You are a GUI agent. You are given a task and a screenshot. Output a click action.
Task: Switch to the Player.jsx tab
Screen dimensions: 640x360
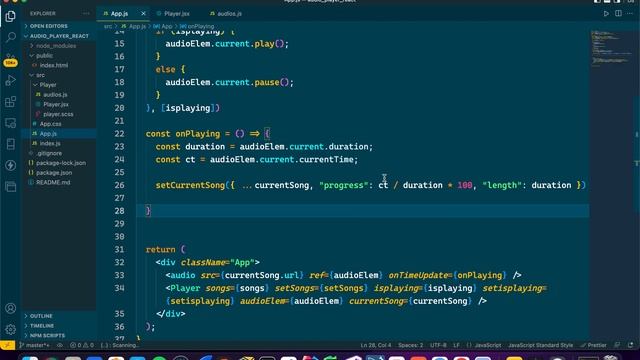pyautogui.click(x=177, y=13)
